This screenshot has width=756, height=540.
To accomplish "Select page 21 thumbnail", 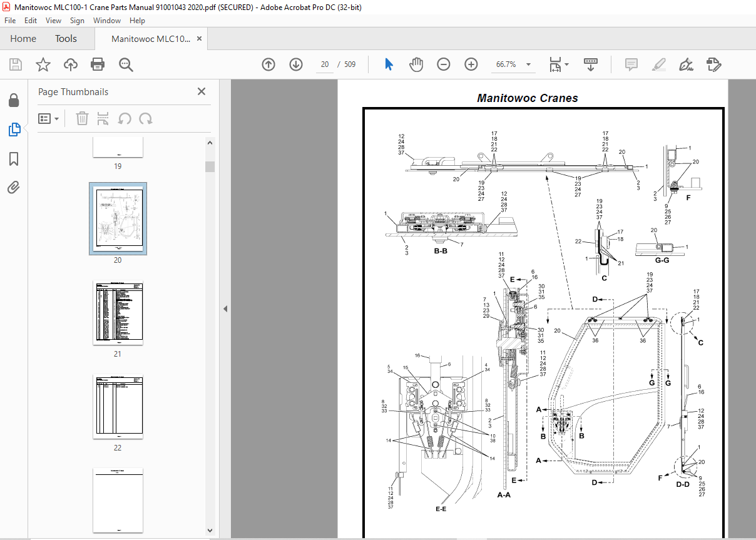I will (118, 313).
